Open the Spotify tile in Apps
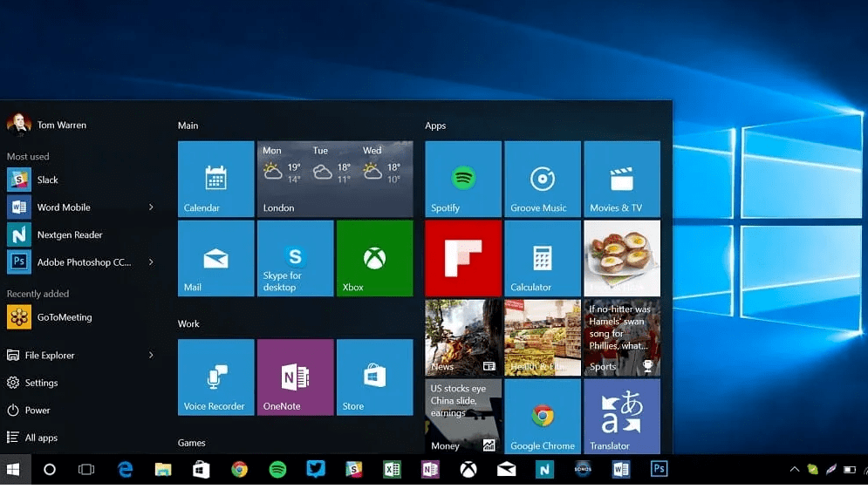 tap(462, 179)
